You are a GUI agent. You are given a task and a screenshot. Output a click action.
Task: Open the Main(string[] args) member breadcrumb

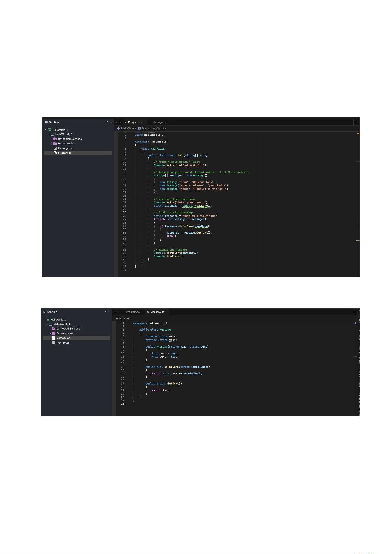154,128
